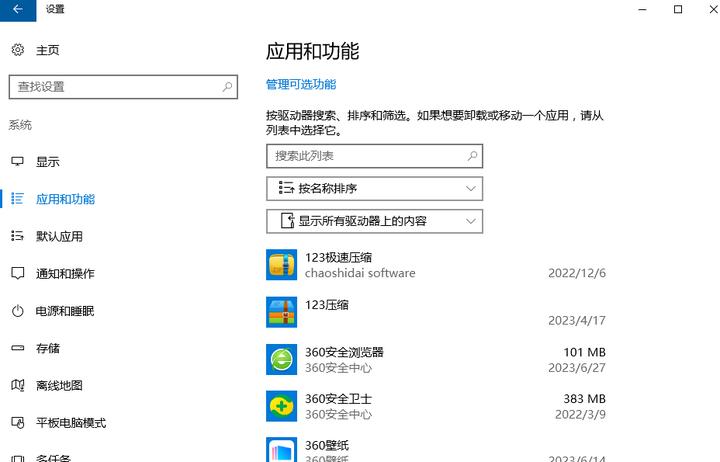Image resolution: width=720 pixels, height=462 pixels.
Task: Select 应用和功能 in the sidebar
Action: (66, 199)
